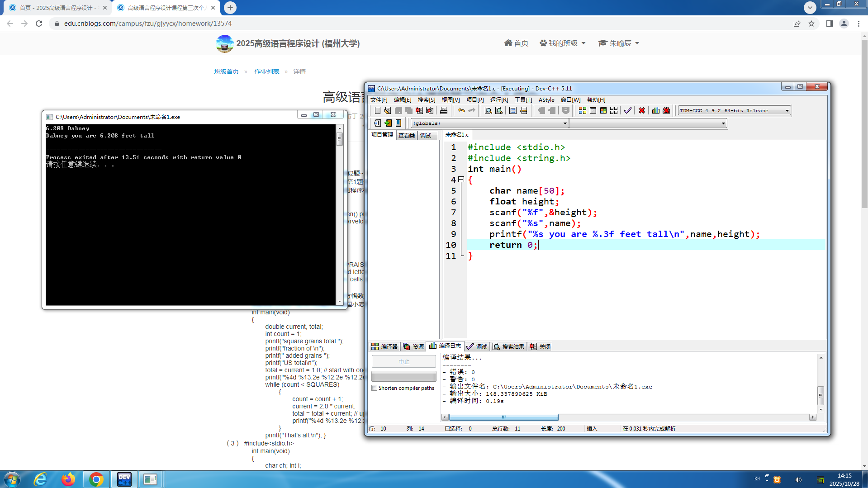The image size is (868, 488).
Task: Open the (globals) class dropdown
Action: click(x=565, y=123)
